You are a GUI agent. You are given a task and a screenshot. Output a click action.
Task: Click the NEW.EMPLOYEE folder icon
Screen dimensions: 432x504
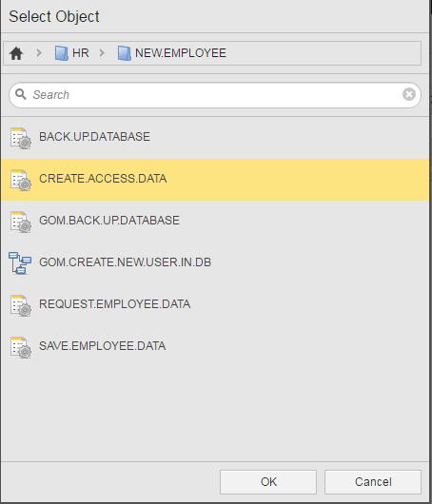(x=124, y=53)
